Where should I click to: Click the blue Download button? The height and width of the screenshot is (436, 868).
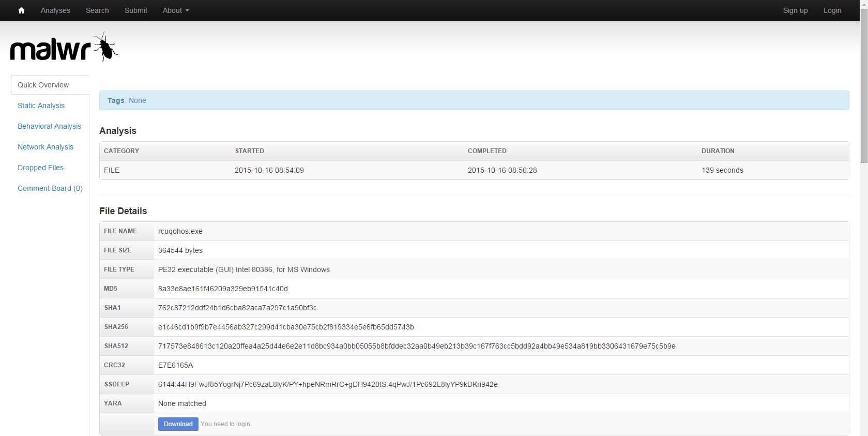click(x=178, y=424)
